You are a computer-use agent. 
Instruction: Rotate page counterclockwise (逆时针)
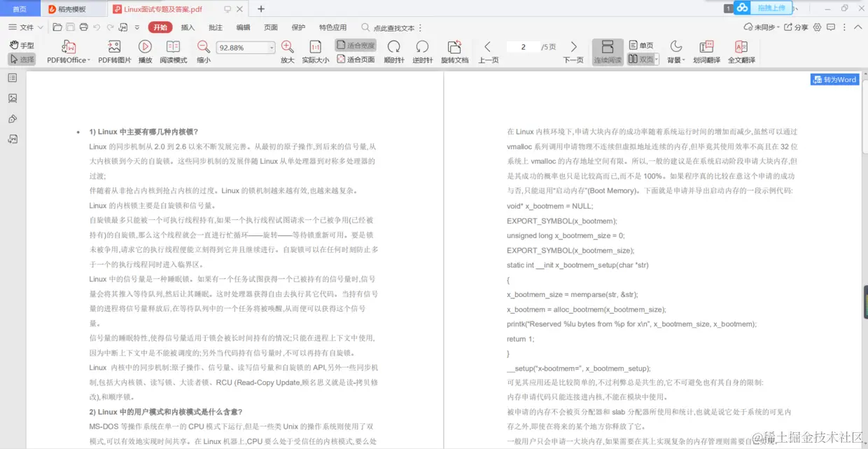coord(422,52)
